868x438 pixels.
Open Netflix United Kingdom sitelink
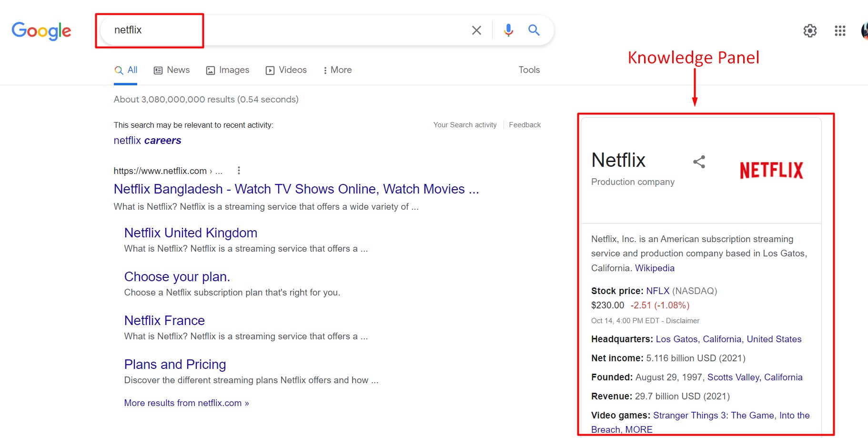(191, 233)
